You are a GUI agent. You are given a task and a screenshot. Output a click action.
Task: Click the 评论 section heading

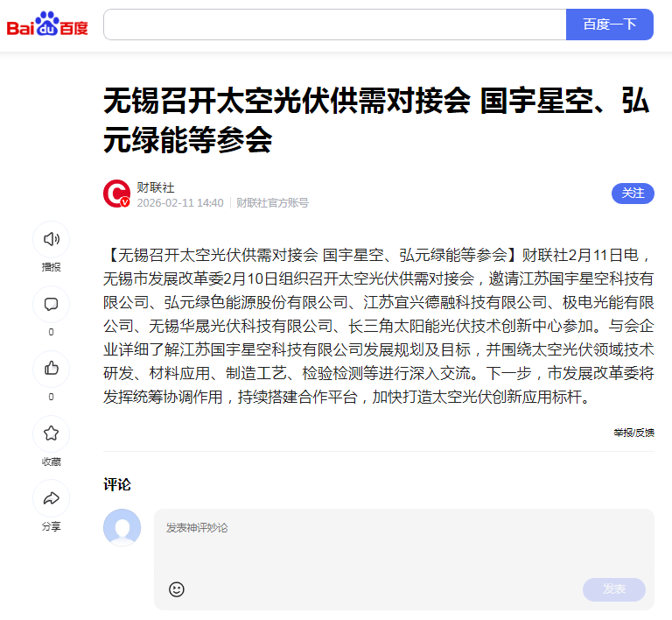tap(117, 485)
